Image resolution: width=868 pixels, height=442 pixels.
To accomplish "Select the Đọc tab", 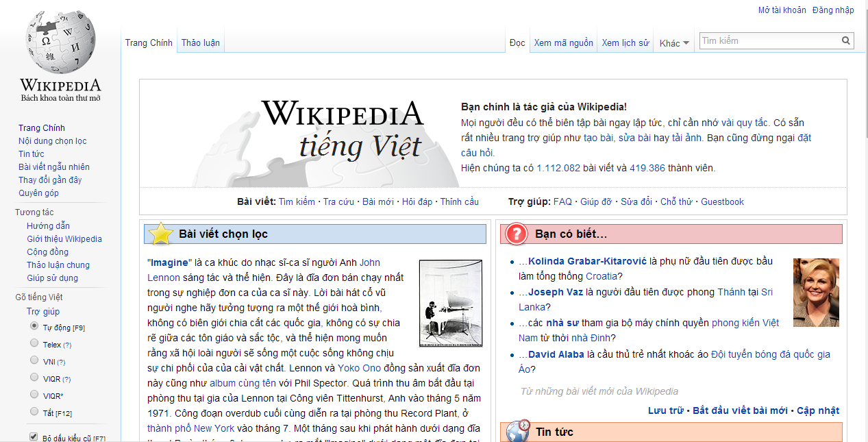I will coord(517,42).
